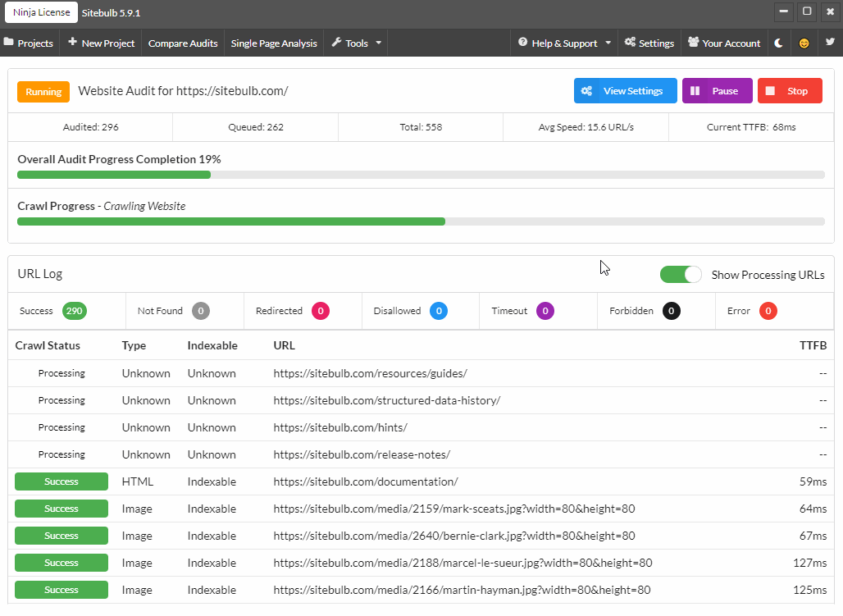This screenshot has height=616, width=843.
Task: Filter URL log by Redirected
Action: 303,311
